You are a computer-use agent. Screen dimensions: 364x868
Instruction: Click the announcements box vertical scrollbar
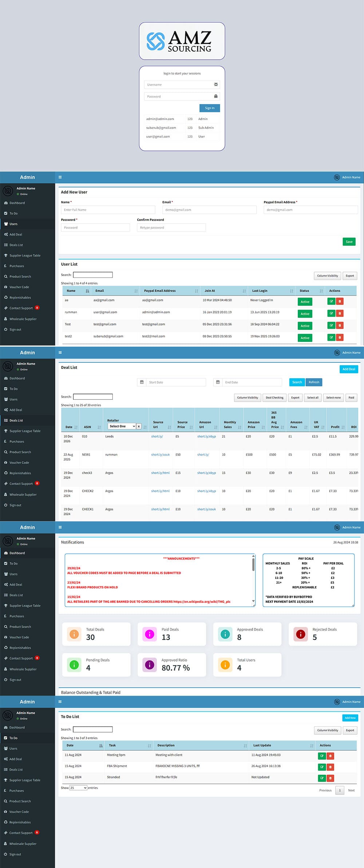pyautogui.click(x=253, y=566)
